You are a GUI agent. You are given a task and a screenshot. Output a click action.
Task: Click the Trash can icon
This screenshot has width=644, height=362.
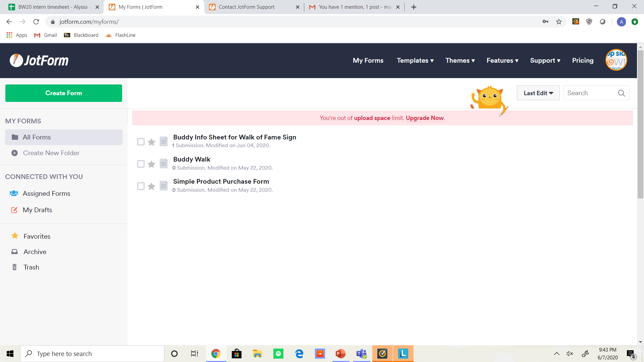coord(14,267)
